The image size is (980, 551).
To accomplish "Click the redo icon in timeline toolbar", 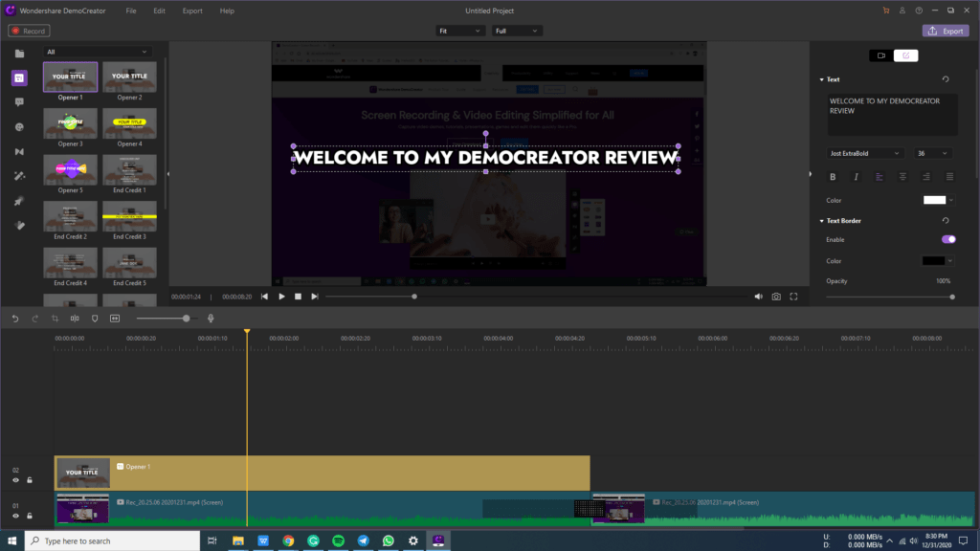I will [35, 319].
